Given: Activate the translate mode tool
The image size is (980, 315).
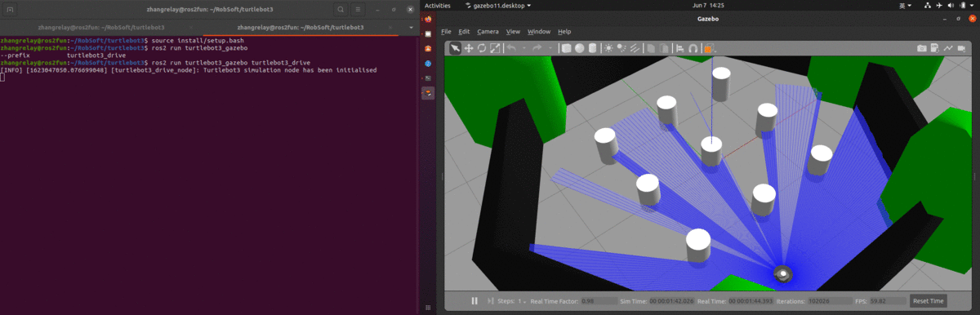Looking at the screenshot, I should click(469, 48).
